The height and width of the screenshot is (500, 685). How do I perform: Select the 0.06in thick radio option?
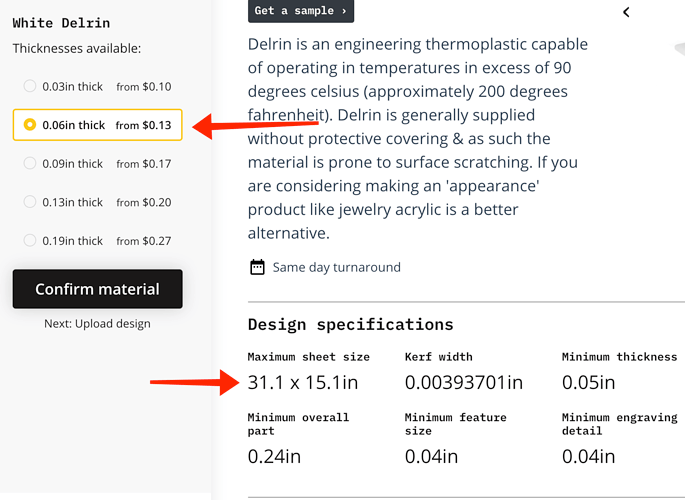(30, 124)
